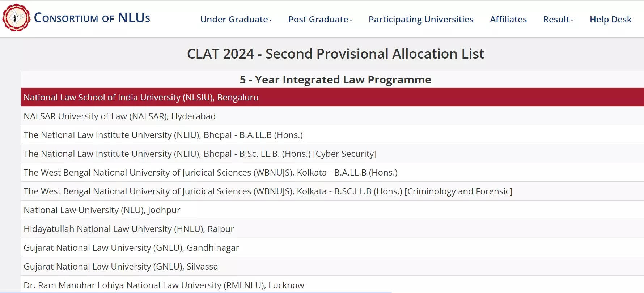644x293 pixels.
Task: Open National Law University, Jodhpur list
Action: pos(332,210)
